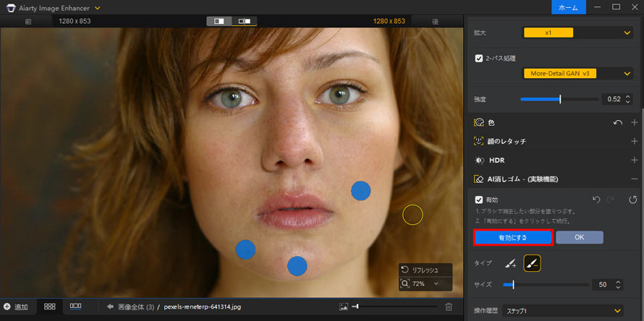Reset the AI eraser with circular arrow
The image size is (644, 321).
(632, 200)
